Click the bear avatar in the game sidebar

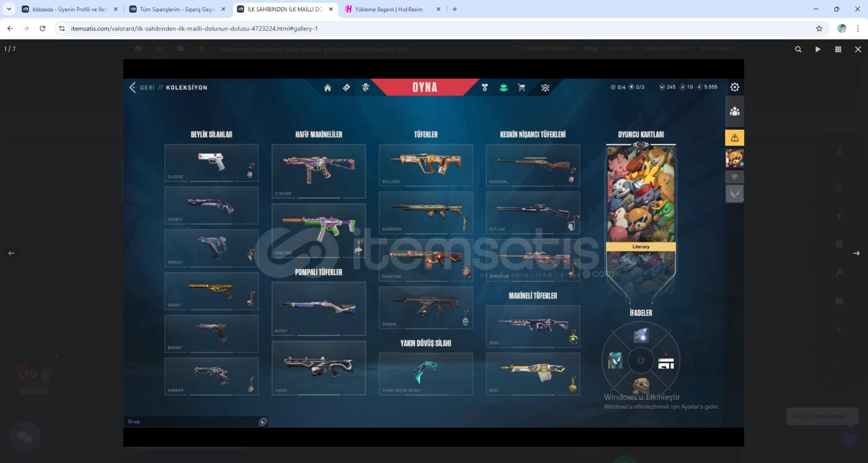click(735, 158)
